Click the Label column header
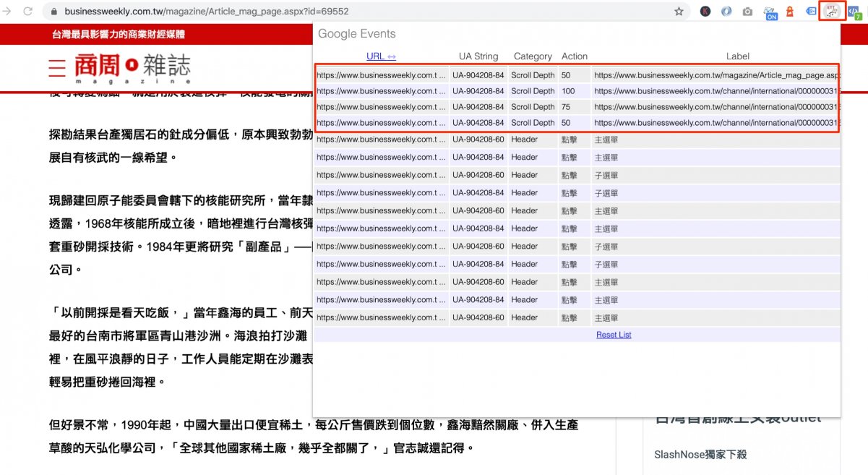 point(737,56)
